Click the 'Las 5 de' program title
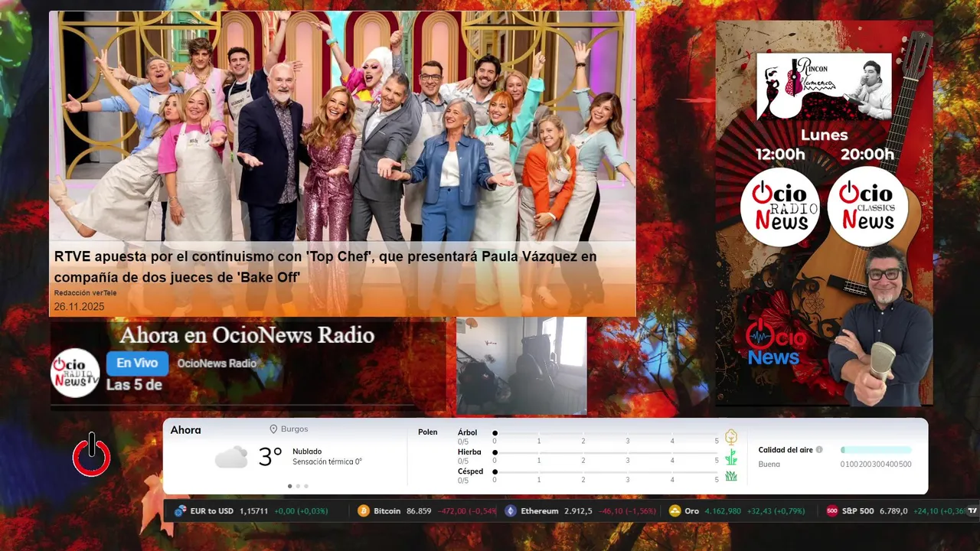 click(x=134, y=385)
